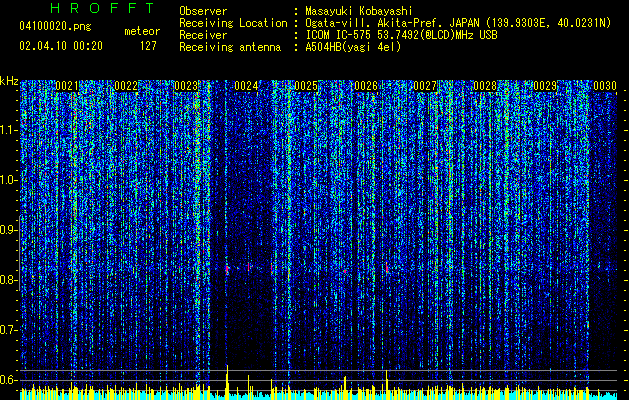Click the 0022 time marker
The image size is (629, 400).
tap(126, 86)
